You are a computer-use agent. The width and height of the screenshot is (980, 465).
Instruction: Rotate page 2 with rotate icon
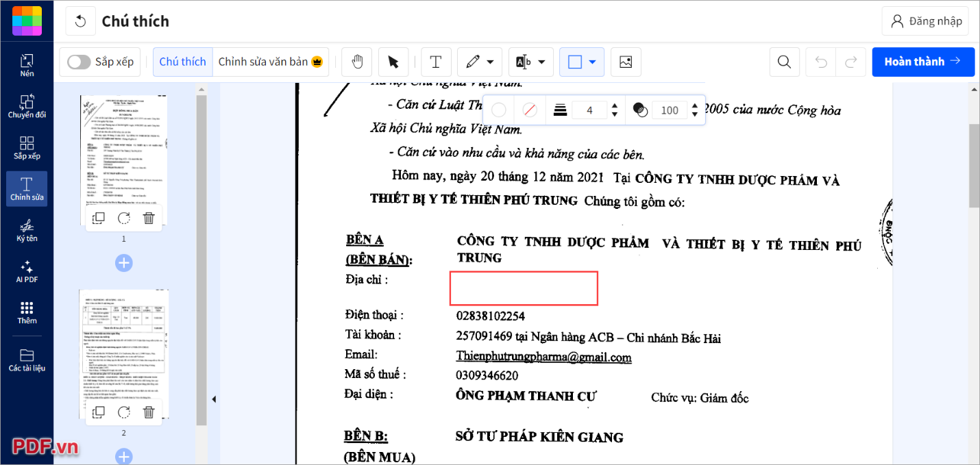[124, 412]
